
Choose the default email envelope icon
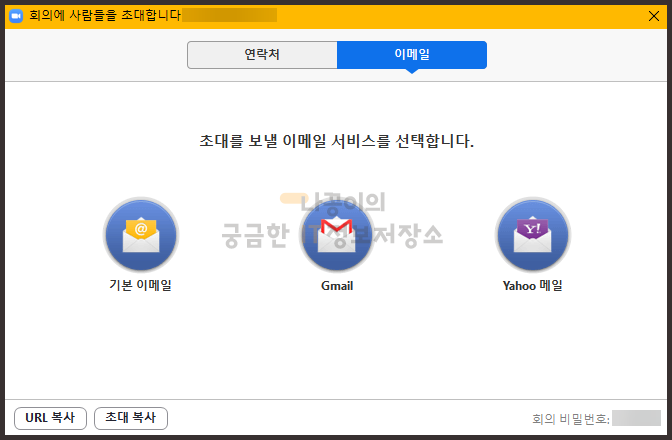click(141, 235)
